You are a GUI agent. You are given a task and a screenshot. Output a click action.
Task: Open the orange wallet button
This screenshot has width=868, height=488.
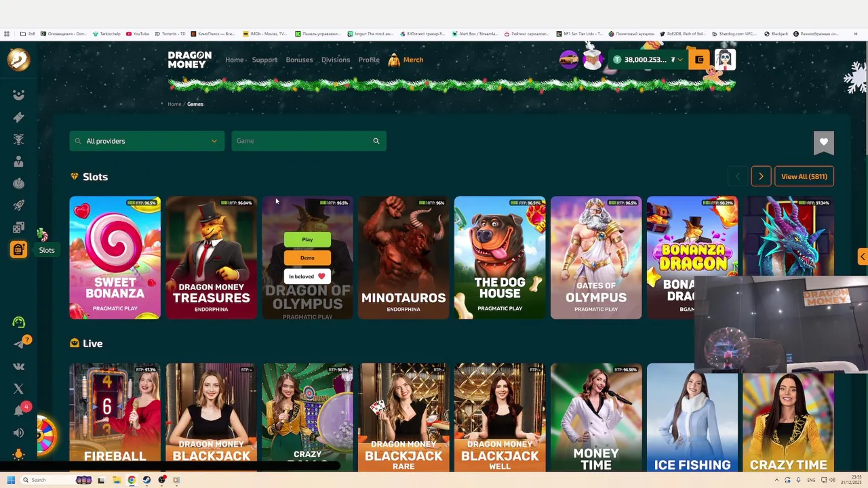pyautogui.click(x=699, y=60)
